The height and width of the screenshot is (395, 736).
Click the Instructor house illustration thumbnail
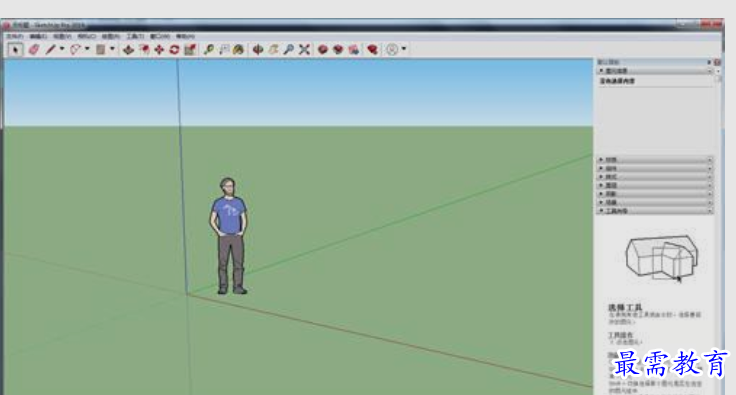661,258
